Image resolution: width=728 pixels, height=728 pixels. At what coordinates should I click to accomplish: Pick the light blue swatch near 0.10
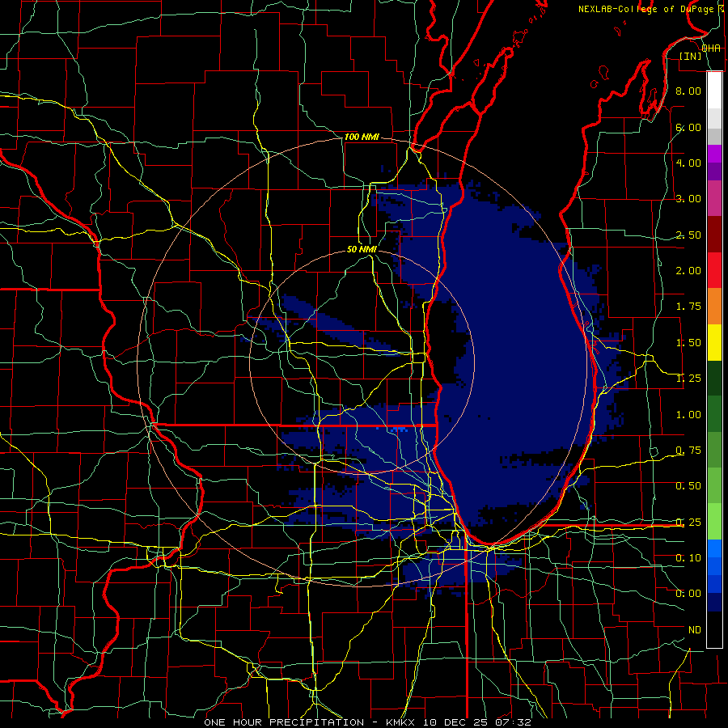click(714, 548)
